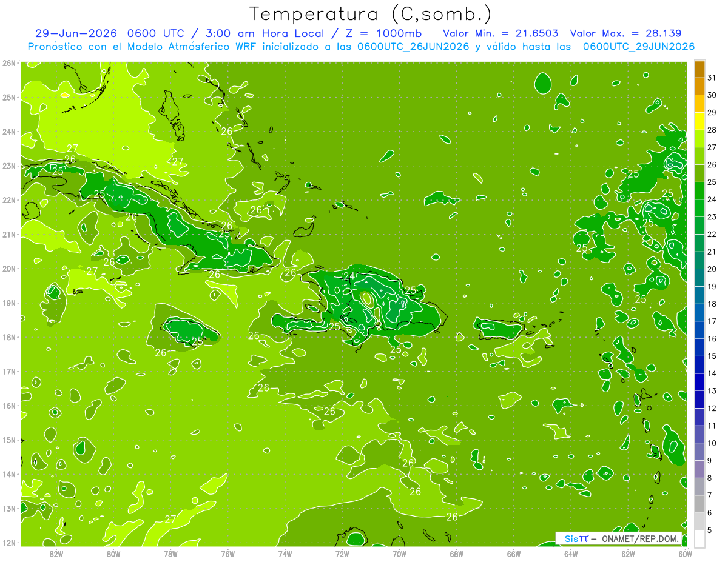The width and height of the screenshot is (728, 562).
Task: Click the "62W" longitude label
Action: point(629,554)
